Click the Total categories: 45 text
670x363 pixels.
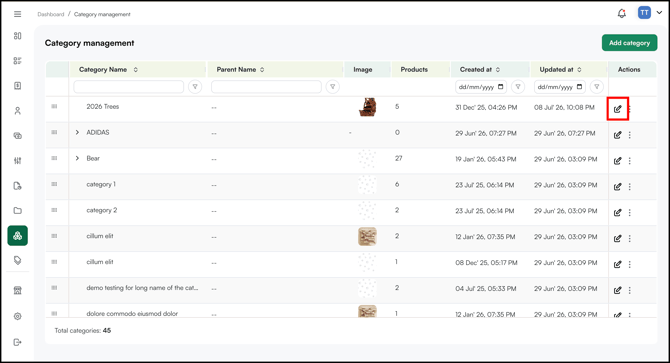(x=82, y=331)
